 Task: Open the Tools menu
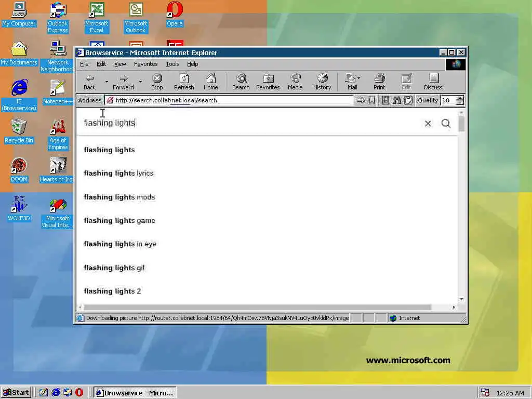point(172,64)
